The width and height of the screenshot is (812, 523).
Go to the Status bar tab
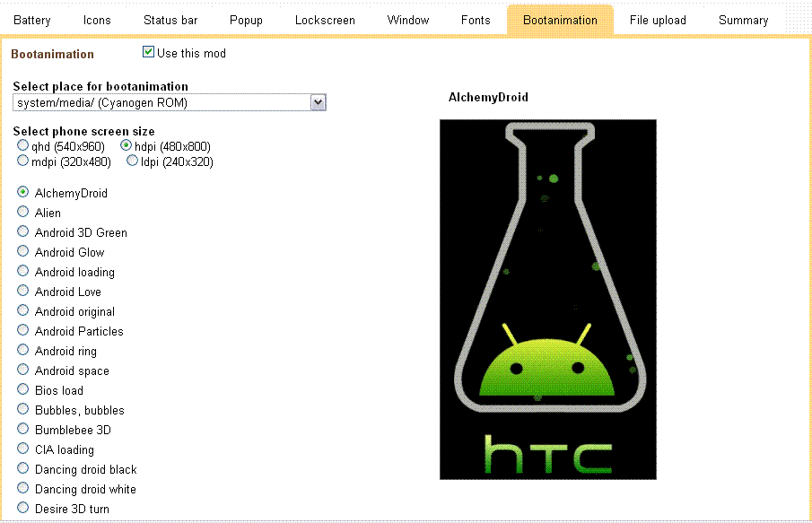point(170,21)
